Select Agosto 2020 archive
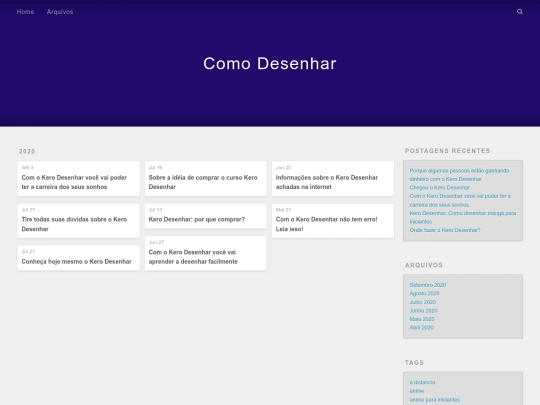 (x=424, y=293)
